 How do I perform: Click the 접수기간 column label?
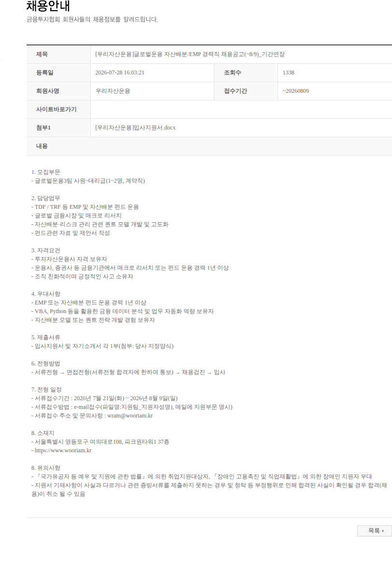[236, 91]
